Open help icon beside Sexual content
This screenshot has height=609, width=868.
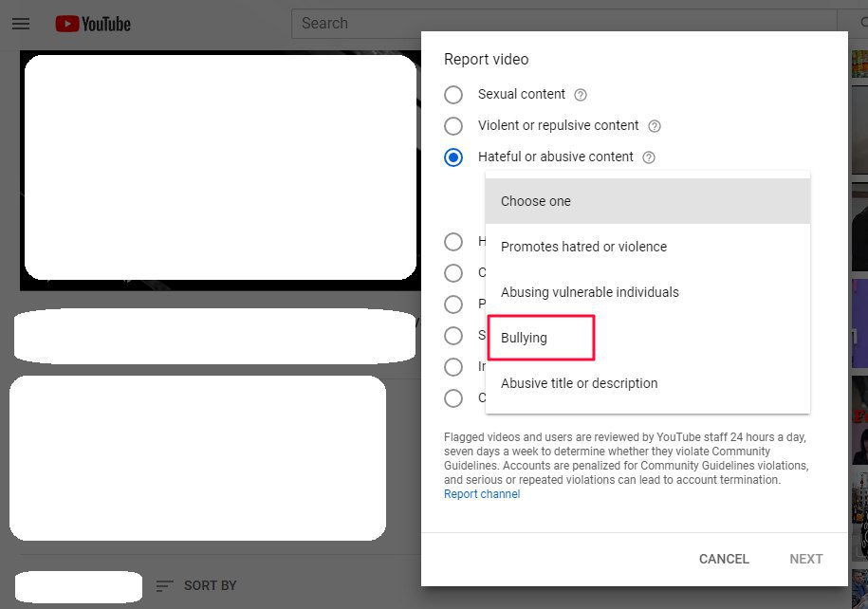[x=581, y=95]
